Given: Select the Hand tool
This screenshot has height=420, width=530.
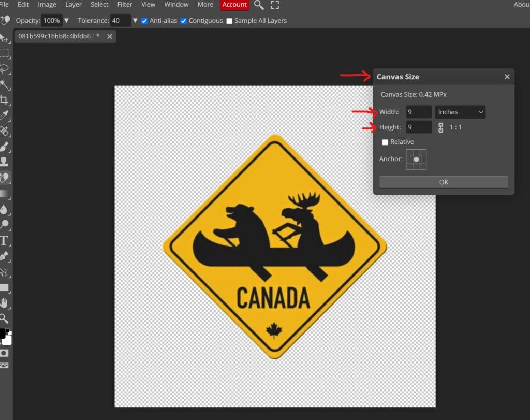Looking at the screenshot, I should 4,303.
